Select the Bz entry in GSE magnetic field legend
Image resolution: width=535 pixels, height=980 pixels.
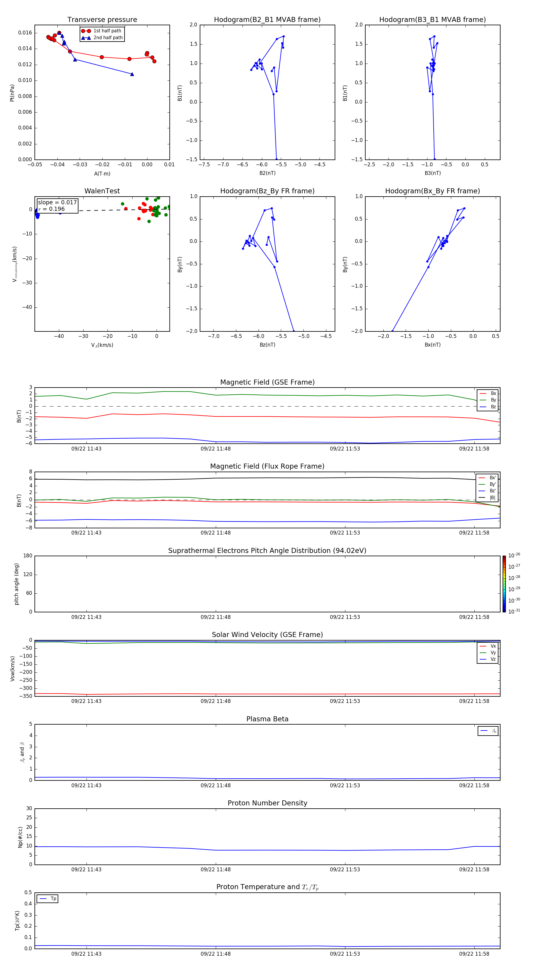(488, 407)
